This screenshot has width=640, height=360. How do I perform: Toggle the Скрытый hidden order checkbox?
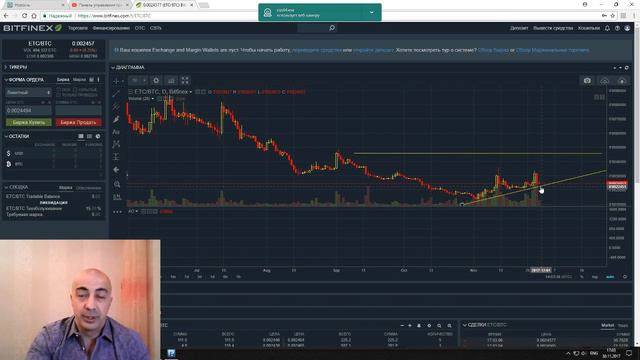(x=75, y=90)
